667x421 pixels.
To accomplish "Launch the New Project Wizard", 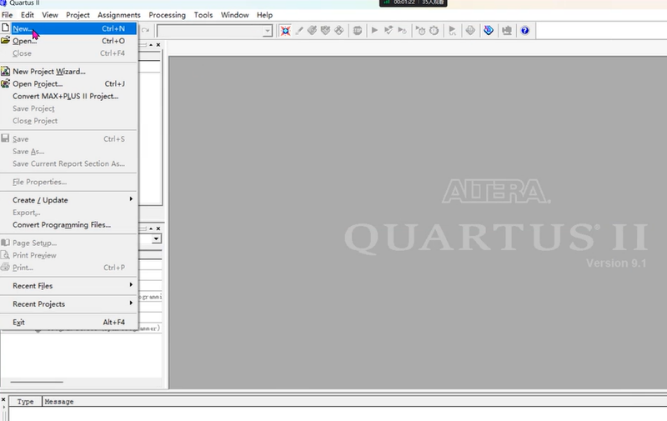I will (69, 71).
